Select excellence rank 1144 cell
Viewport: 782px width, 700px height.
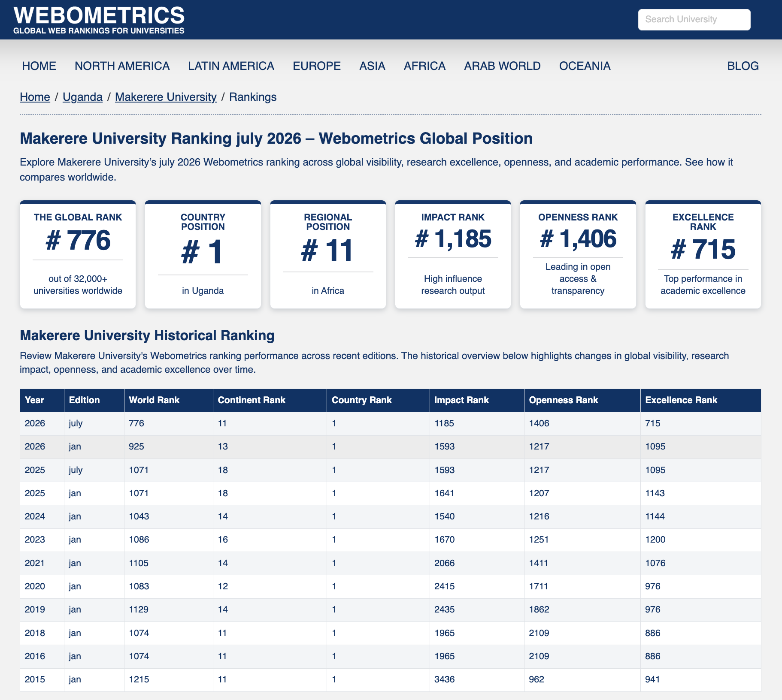pos(701,516)
